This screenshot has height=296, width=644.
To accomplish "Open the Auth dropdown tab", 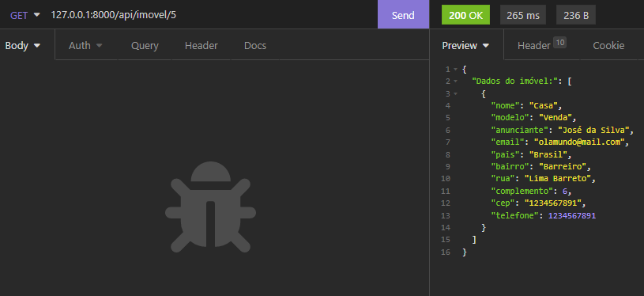I will [85, 46].
